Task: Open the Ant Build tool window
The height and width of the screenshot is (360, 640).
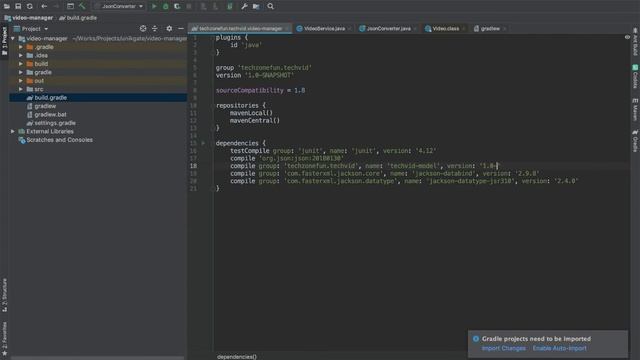Action: (x=635, y=42)
